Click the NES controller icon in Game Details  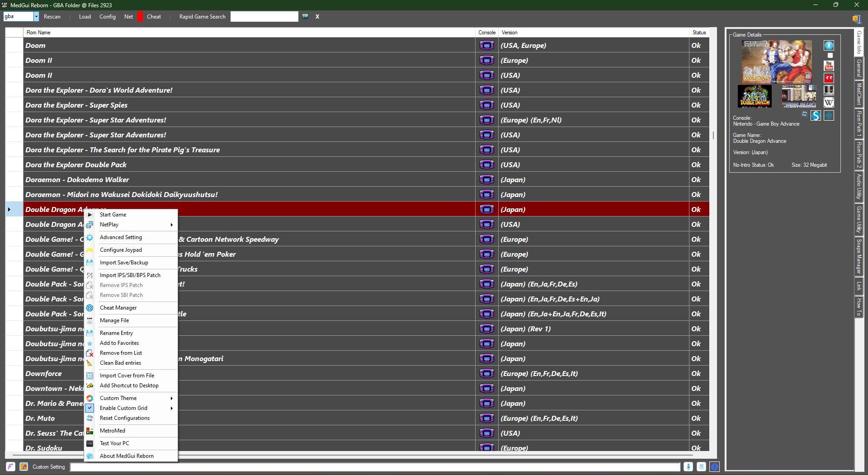pyautogui.click(x=829, y=90)
